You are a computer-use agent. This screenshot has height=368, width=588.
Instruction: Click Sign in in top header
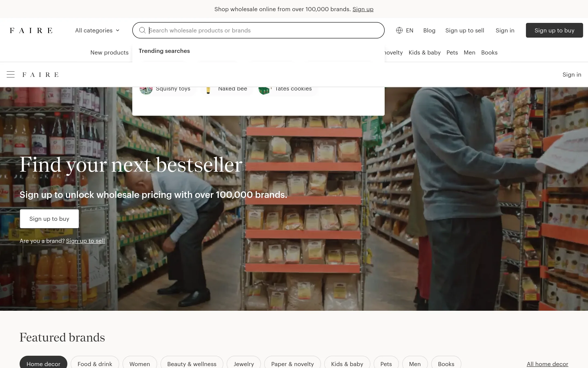coord(505,31)
